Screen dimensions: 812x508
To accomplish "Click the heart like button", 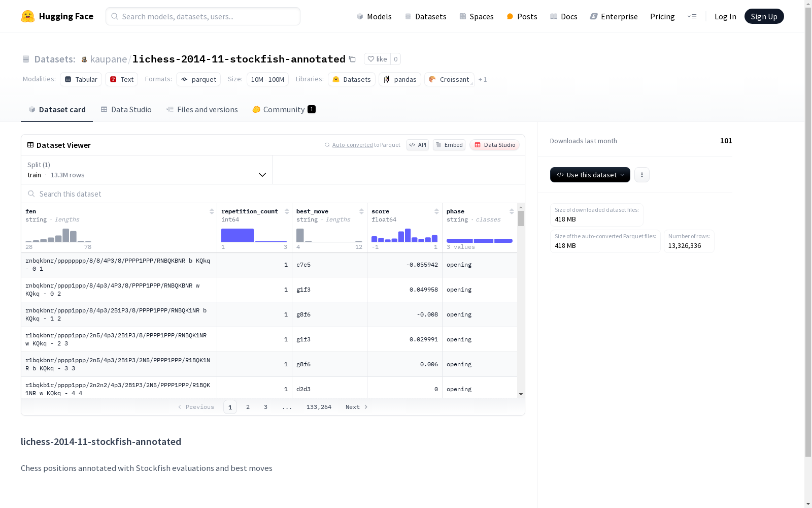I will (377, 59).
